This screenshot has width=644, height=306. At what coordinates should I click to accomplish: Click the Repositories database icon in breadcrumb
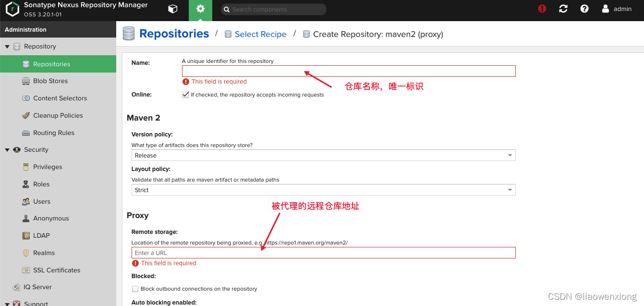pos(129,34)
